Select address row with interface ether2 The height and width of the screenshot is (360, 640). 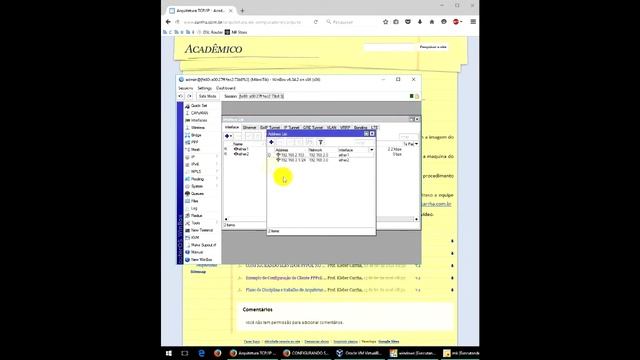(320, 160)
